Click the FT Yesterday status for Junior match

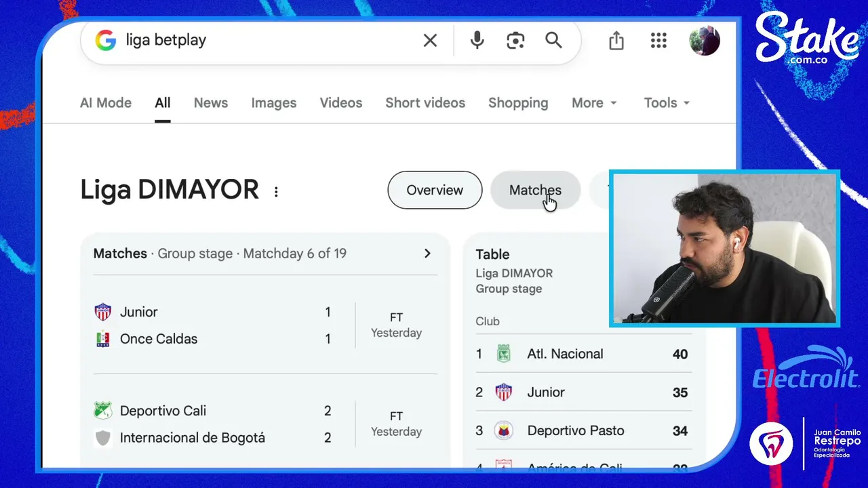[396, 325]
